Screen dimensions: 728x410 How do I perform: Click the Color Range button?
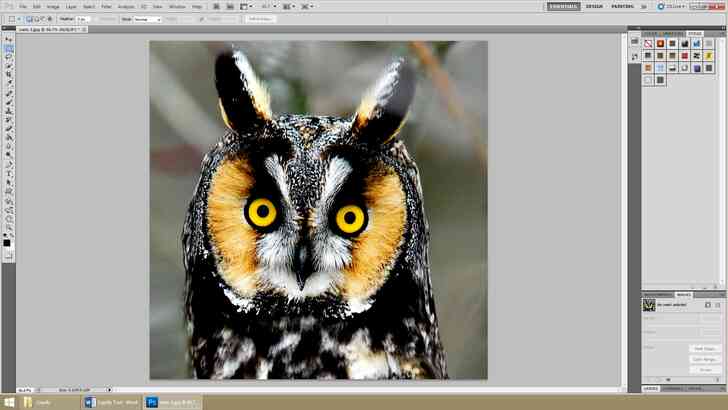click(704, 359)
